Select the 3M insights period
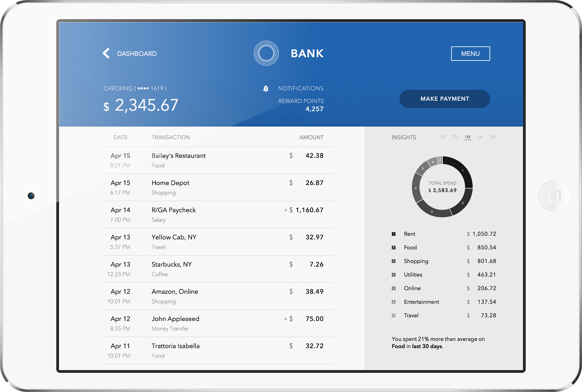Screen dimensions: 582x392 pyautogui.click(x=493, y=137)
